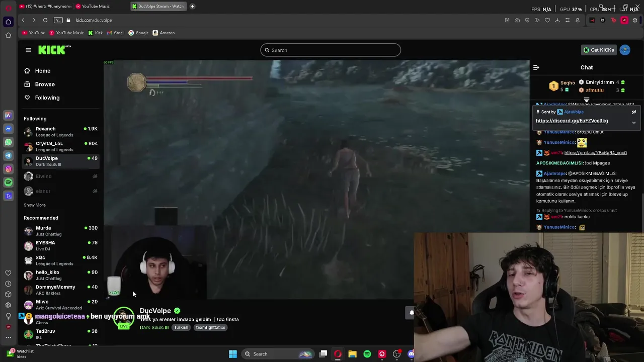Open the recommended TedBruv channel
The width and height of the screenshot is (644, 362).
60,334
